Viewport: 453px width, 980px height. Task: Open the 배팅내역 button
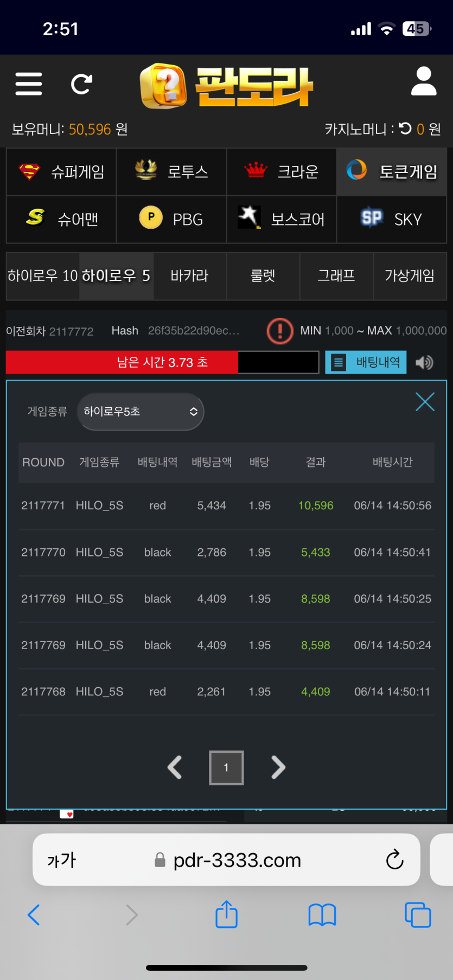(366, 362)
